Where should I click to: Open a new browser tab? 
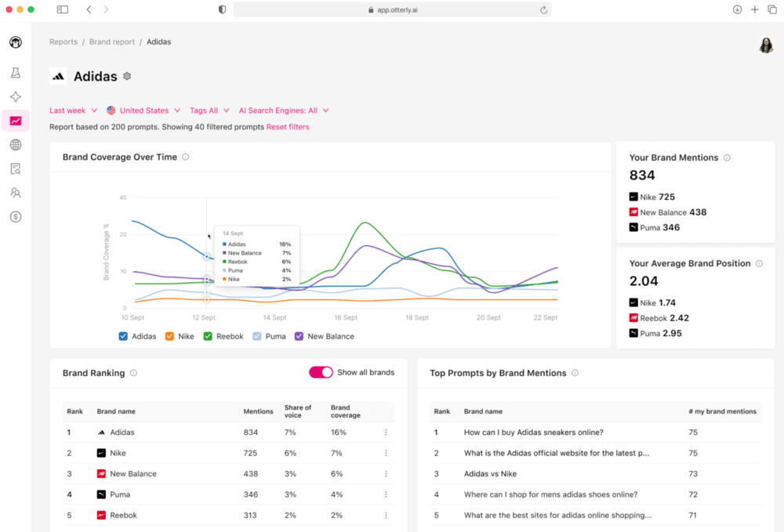click(754, 9)
